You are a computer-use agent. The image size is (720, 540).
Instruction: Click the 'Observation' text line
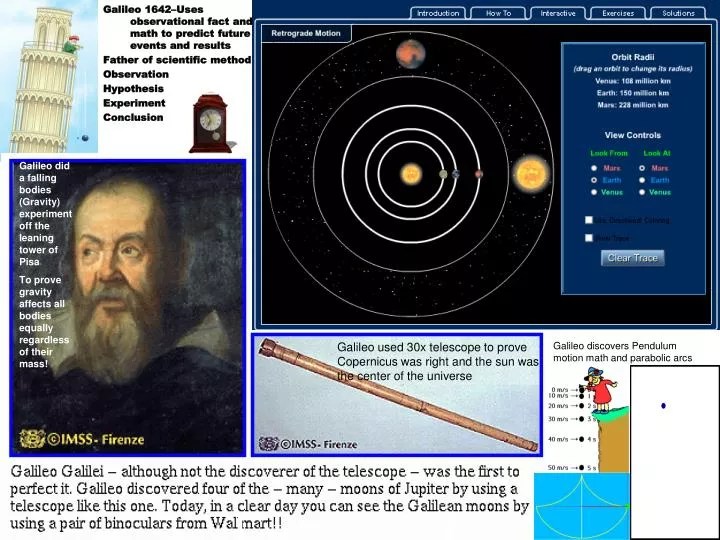(x=136, y=74)
